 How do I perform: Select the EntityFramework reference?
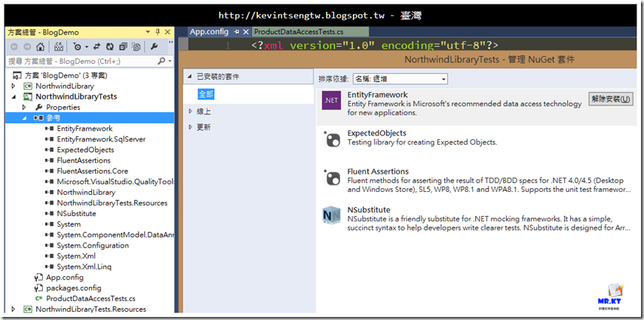pos(84,129)
